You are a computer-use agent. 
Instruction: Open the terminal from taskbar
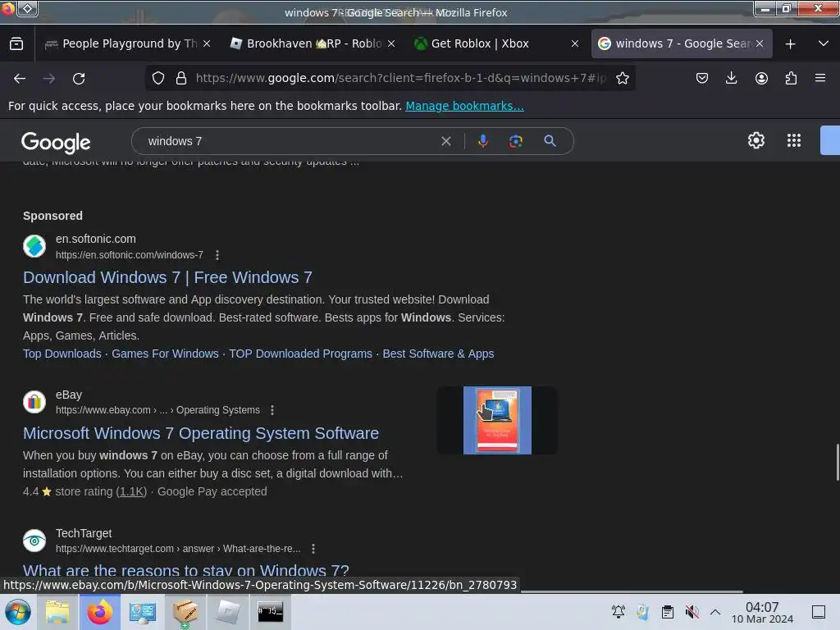pyautogui.click(x=270, y=612)
